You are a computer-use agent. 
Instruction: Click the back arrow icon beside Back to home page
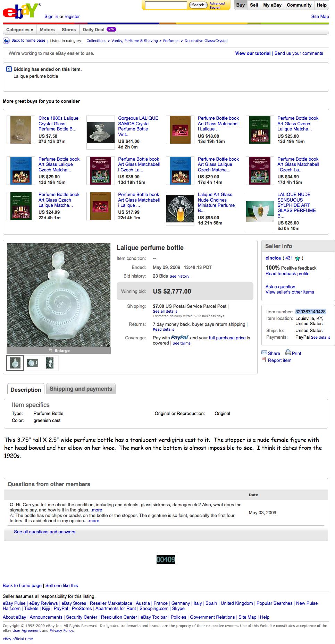click(6, 41)
